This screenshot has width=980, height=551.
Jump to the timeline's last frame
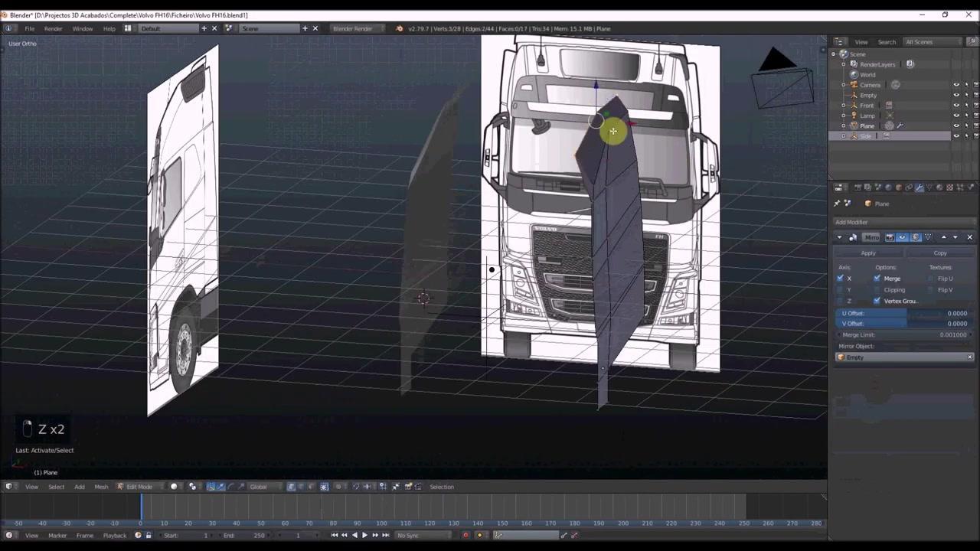tap(386, 535)
